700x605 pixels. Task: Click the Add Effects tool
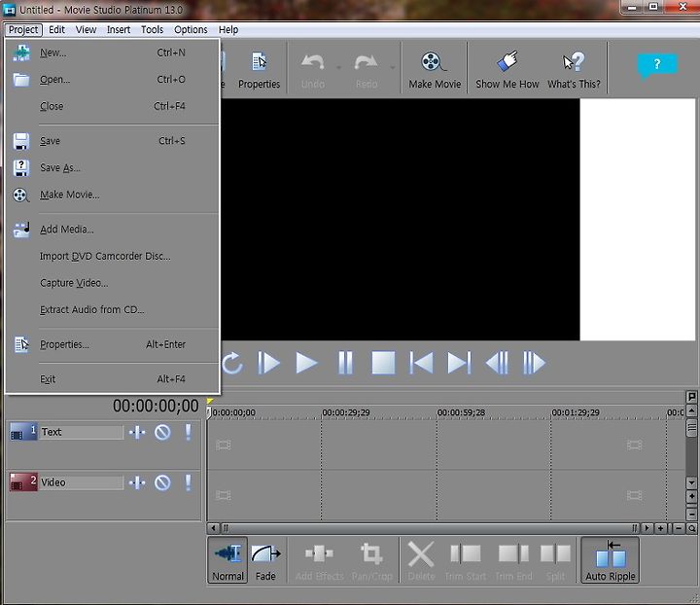tap(319, 561)
